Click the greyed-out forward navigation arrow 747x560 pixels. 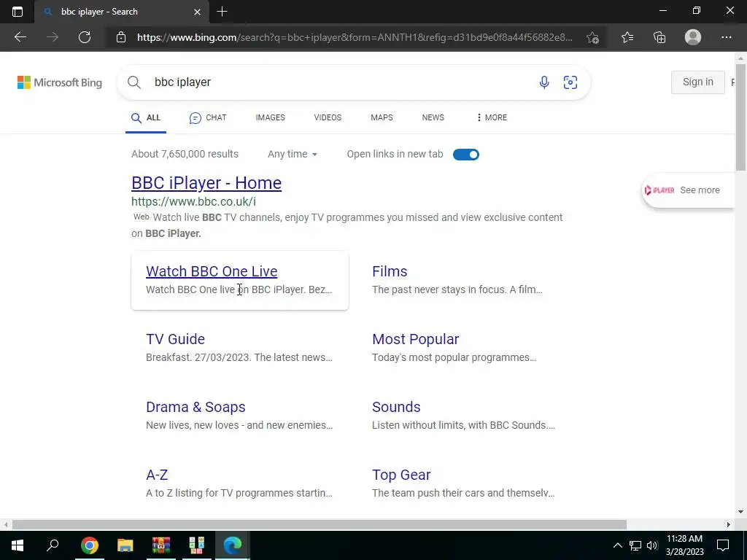[x=53, y=37]
